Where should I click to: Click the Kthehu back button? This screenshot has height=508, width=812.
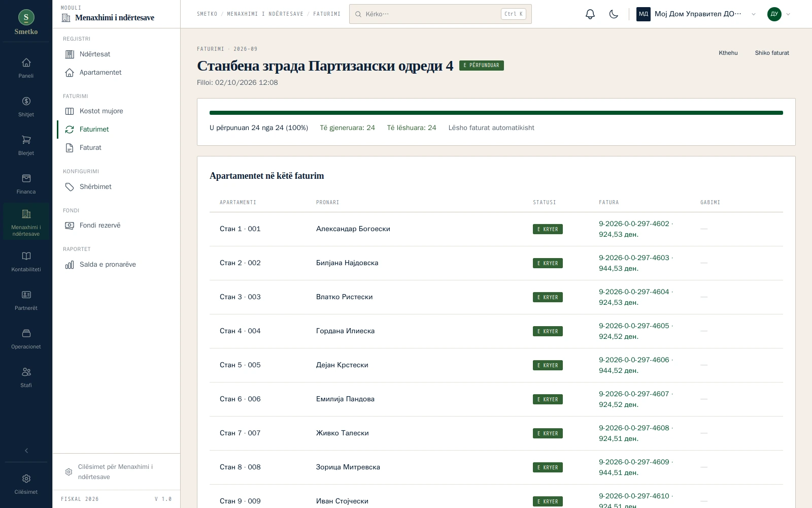tap(728, 53)
